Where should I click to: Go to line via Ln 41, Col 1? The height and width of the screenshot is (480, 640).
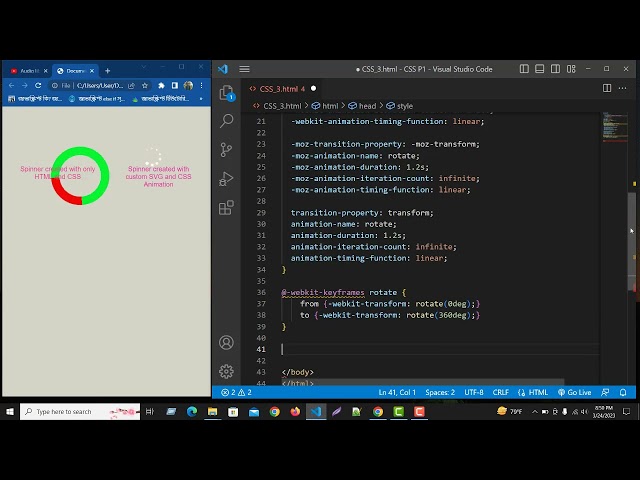(397, 392)
